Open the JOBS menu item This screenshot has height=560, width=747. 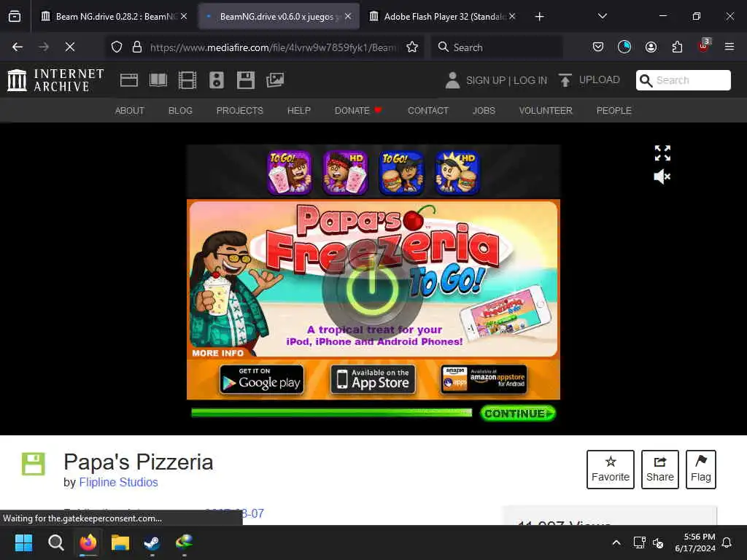pyautogui.click(x=484, y=111)
